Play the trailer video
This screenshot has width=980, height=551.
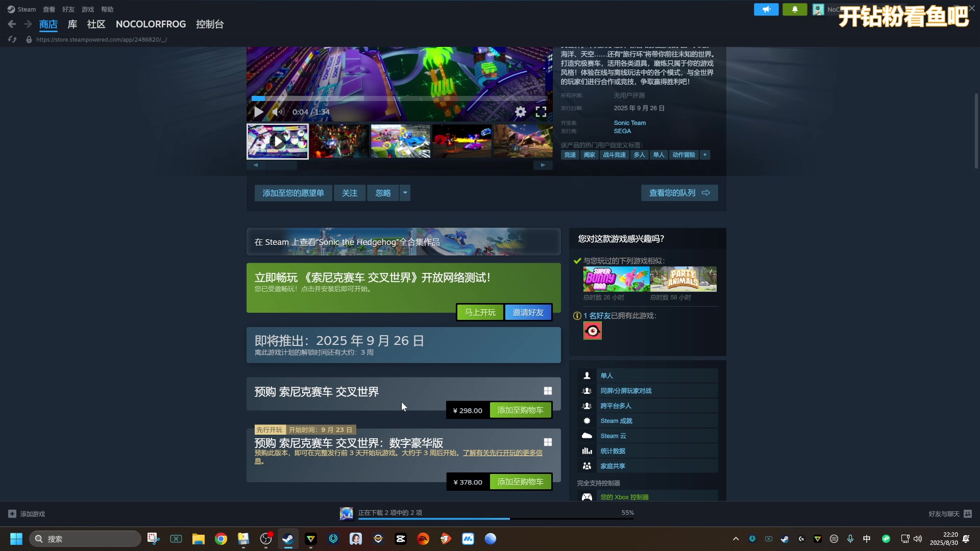259,112
